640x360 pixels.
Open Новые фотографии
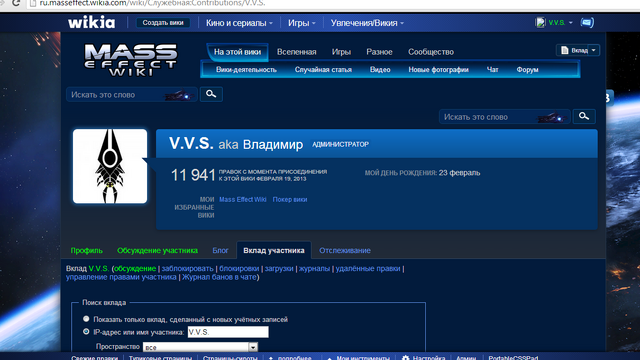[438, 70]
